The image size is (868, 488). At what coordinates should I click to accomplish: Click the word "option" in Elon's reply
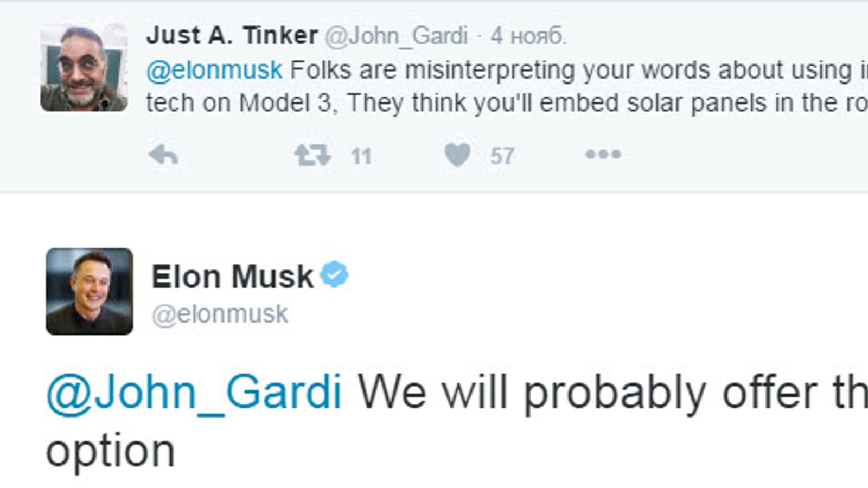[110, 451]
